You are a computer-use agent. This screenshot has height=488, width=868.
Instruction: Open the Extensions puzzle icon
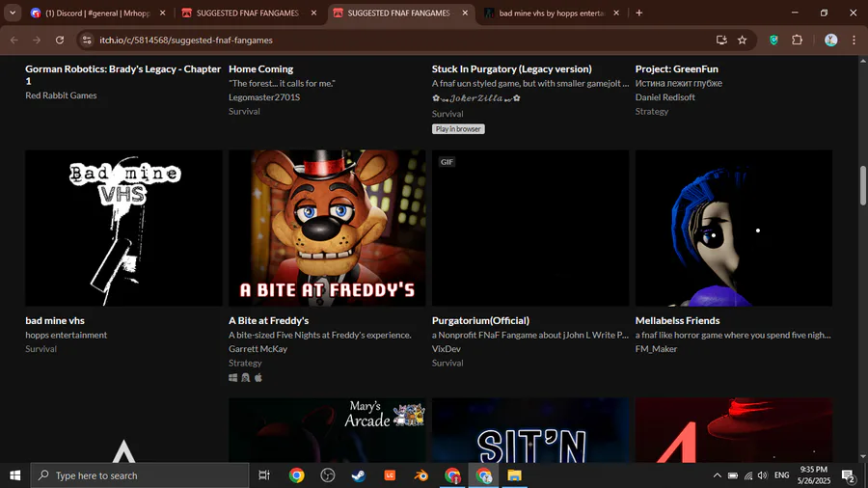pyautogui.click(x=798, y=40)
